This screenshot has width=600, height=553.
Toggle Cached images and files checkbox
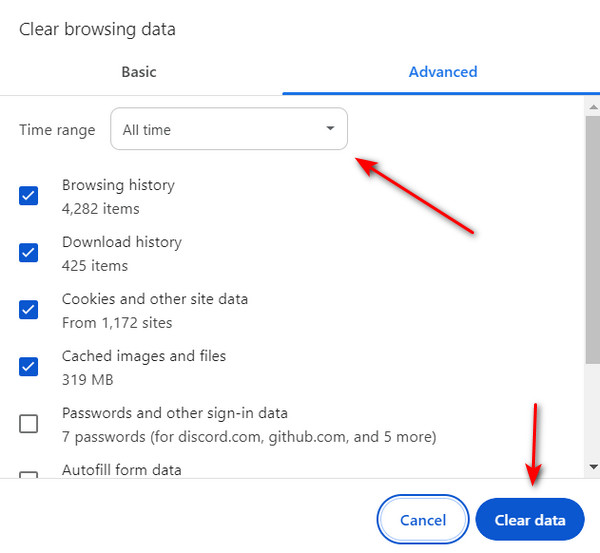(x=29, y=367)
